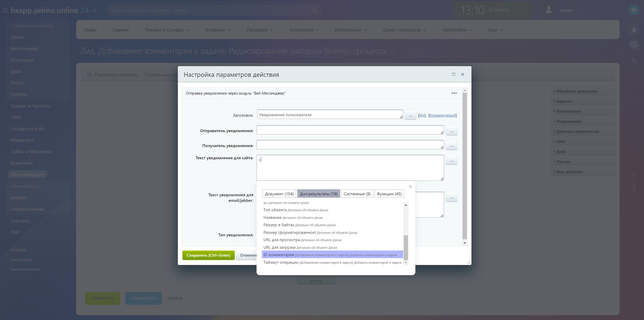Screen dimensions: 644x320
Task: Switch to Документ (154) tab
Action: click(x=279, y=194)
